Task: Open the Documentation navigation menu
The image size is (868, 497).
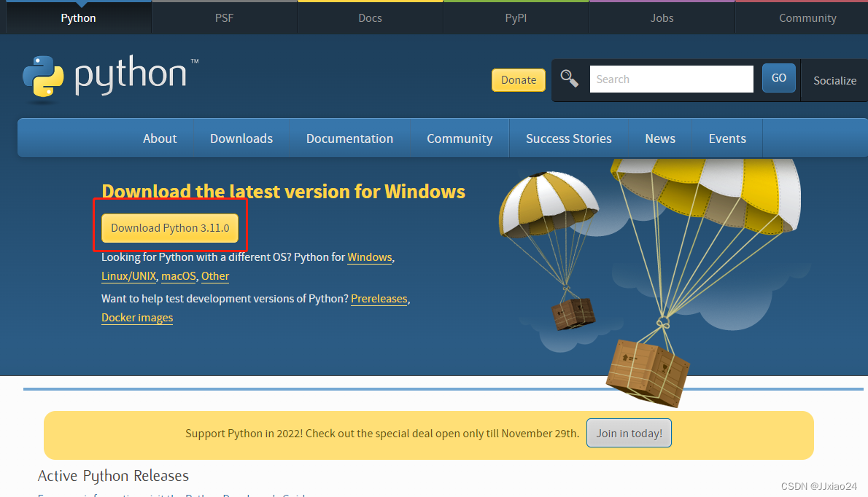Action: click(350, 138)
